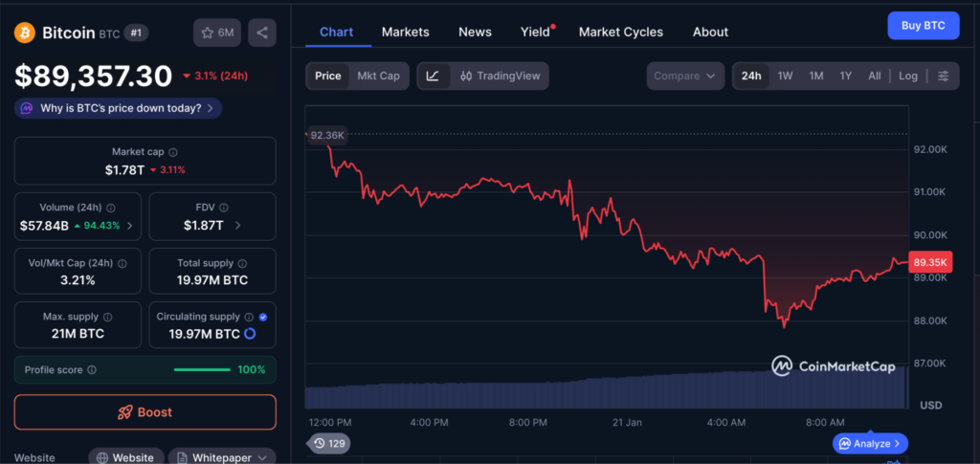Switch to line chart icon view

(434, 76)
